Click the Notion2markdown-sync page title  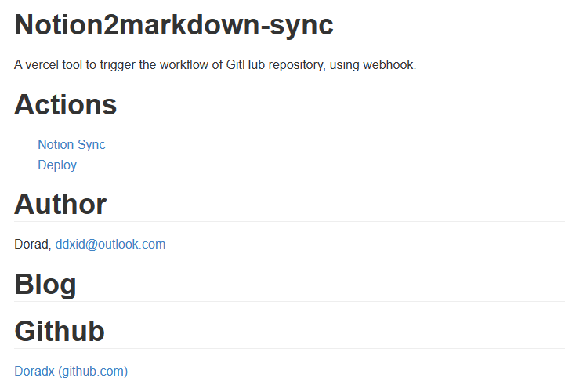174,24
